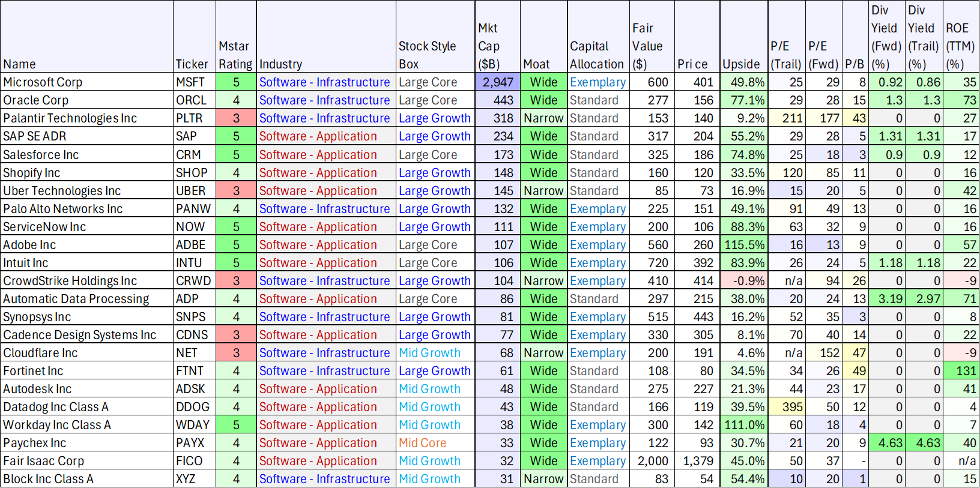Click Block Inc Class A name

(87, 478)
